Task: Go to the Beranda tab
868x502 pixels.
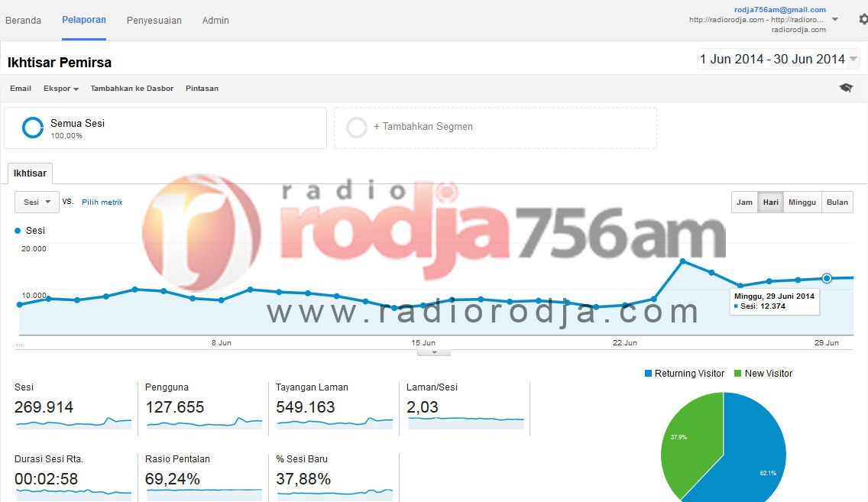Action: 23,20
